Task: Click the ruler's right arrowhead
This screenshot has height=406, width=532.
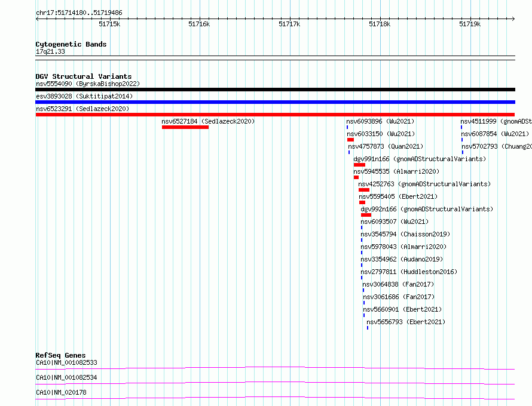Action: [513, 19]
